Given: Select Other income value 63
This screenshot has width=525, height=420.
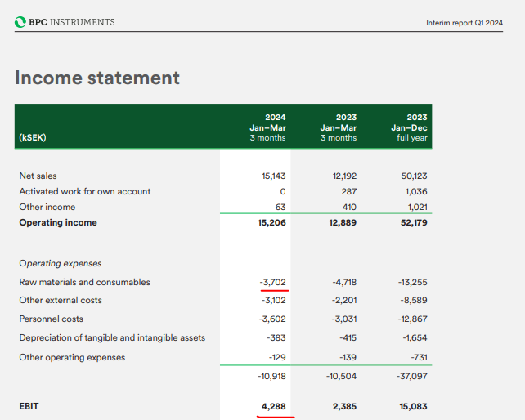Looking at the screenshot, I should click(x=280, y=208).
